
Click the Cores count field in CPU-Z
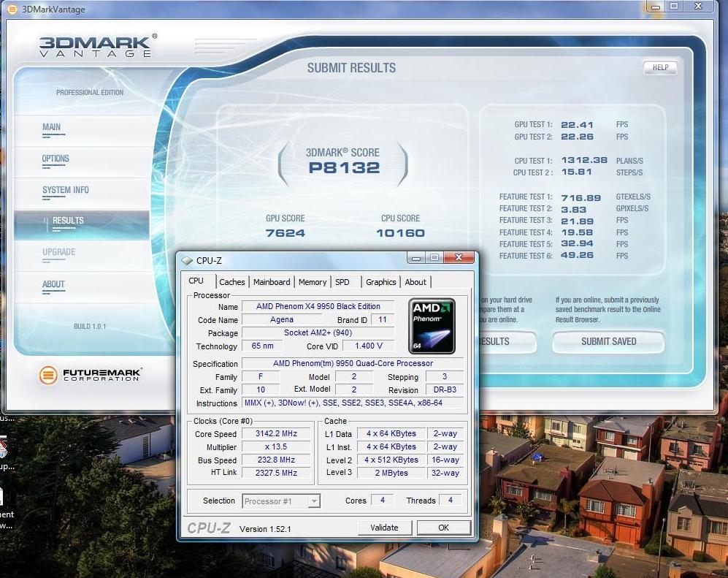pos(383,500)
